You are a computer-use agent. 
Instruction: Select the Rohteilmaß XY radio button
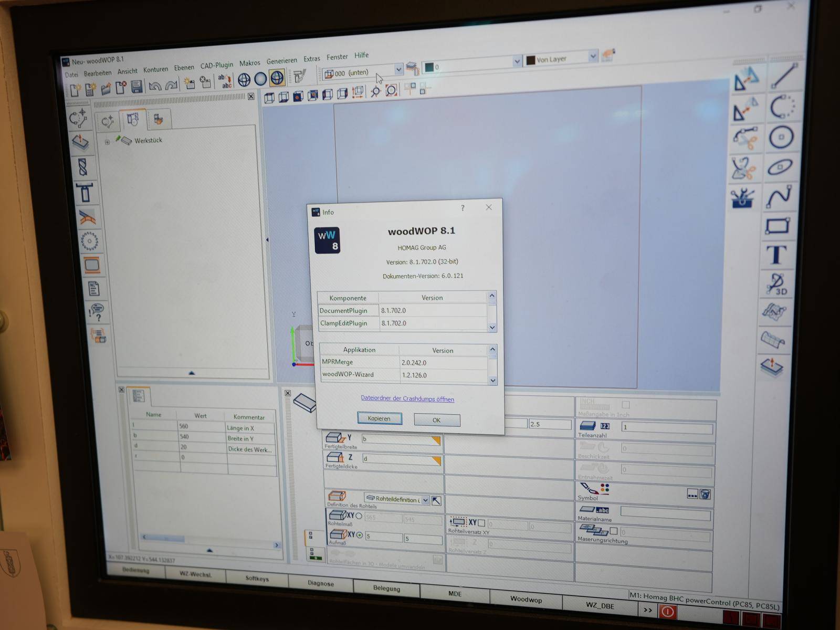point(359,516)
